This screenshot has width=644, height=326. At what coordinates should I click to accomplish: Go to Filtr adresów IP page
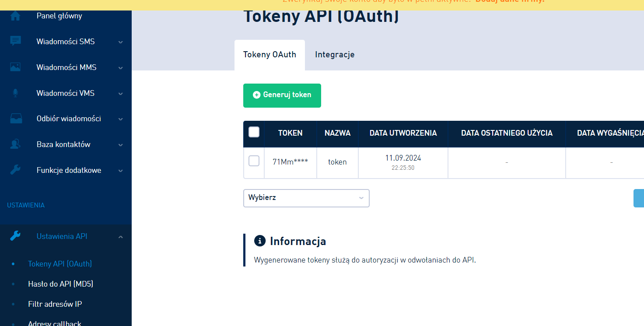pyautogui.click(x=55, y=304)
